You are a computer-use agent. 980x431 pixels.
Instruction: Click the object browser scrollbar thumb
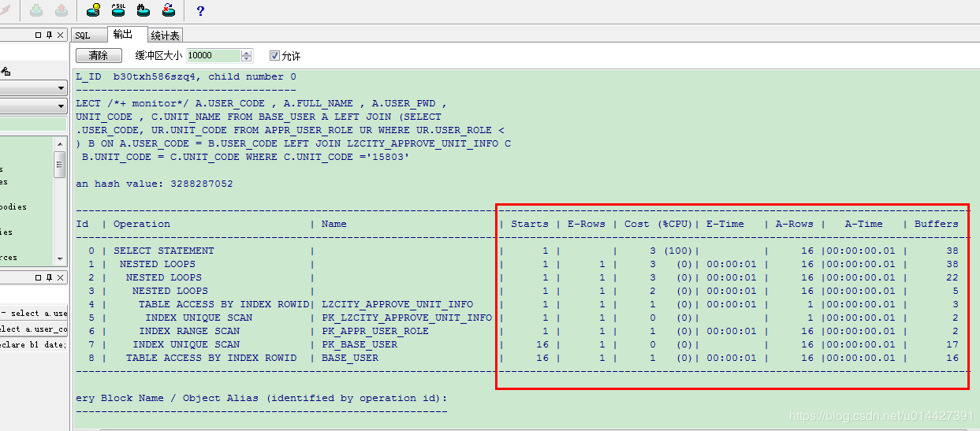[x=60, y=165]
